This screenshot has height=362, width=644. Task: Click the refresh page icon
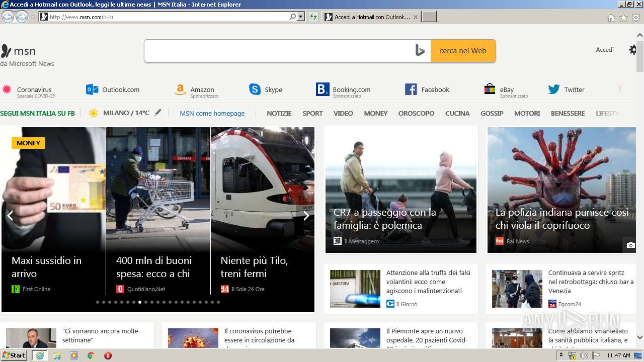[313, 17]
